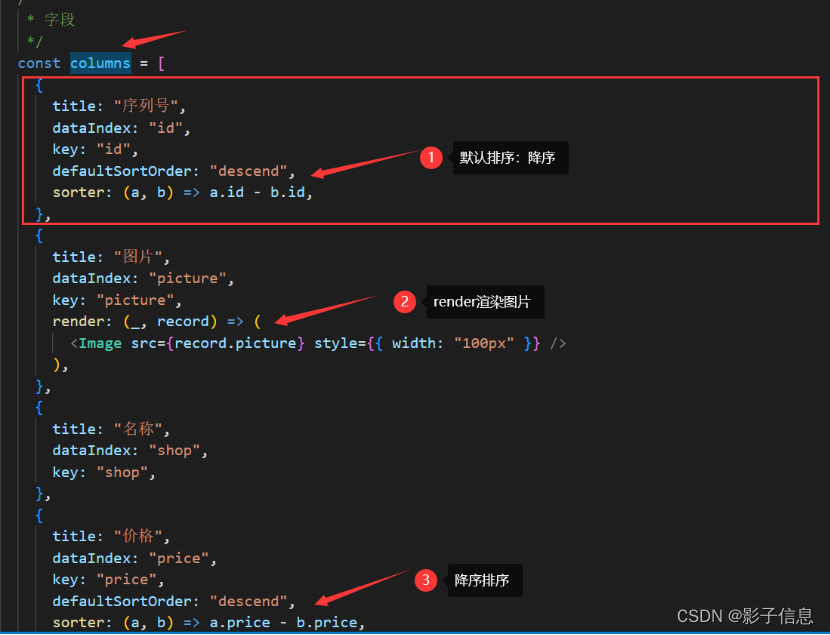Click the Image tag name
Screen dimensions: 830x635
tap(100, 343)
